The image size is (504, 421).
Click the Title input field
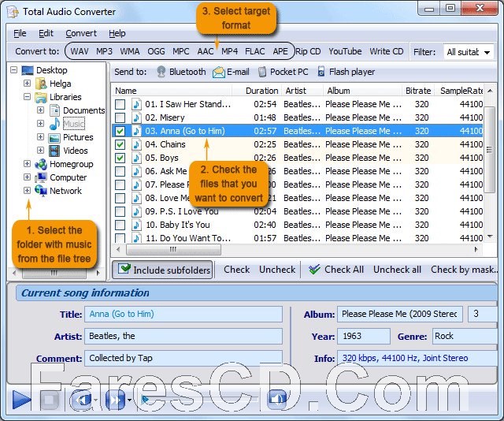183,314
